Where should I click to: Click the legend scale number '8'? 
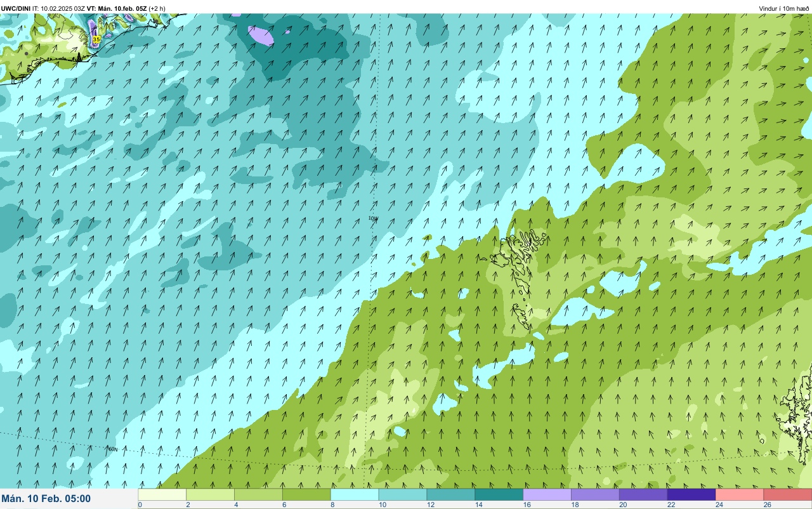(x=332, y=505)
